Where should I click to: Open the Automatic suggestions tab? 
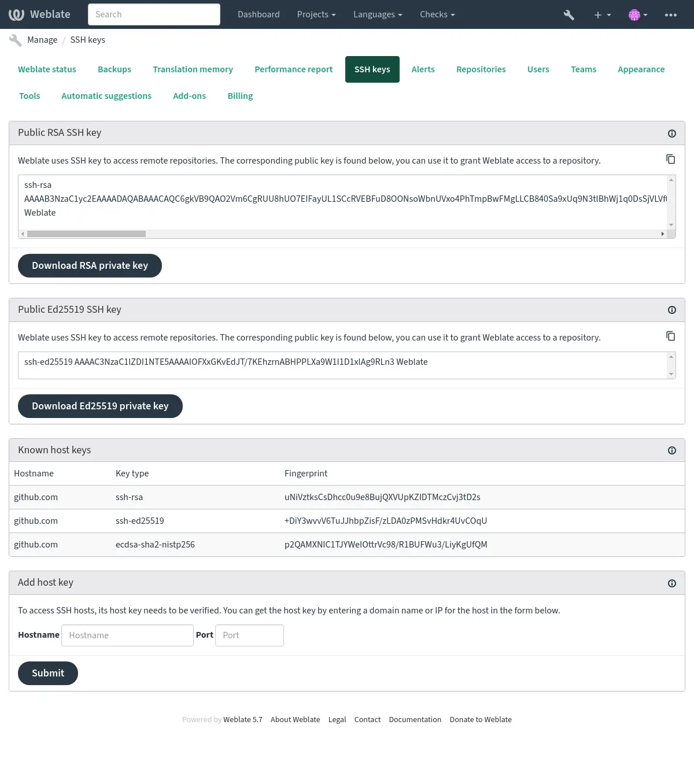(x=106, y=96)
